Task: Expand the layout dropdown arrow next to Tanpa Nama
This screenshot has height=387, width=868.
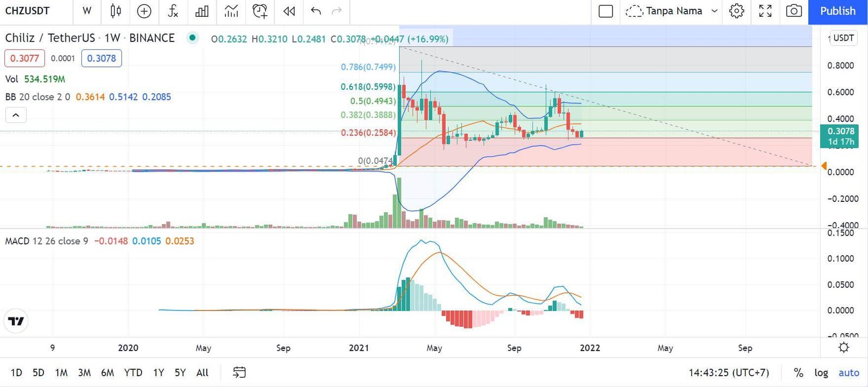Action: pyautogui.click(x=714, y=11)
